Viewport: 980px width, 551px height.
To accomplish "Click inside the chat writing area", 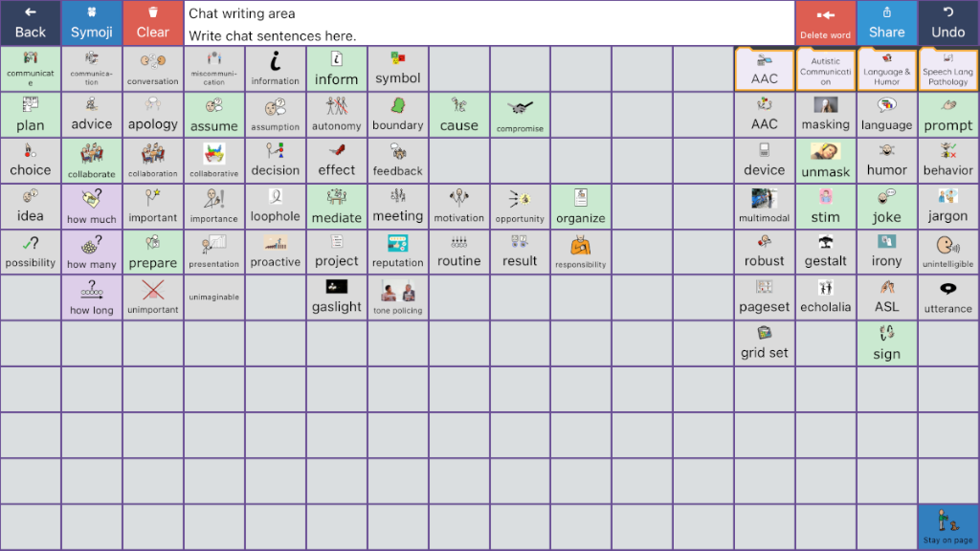I will click(x=488, y=25).
